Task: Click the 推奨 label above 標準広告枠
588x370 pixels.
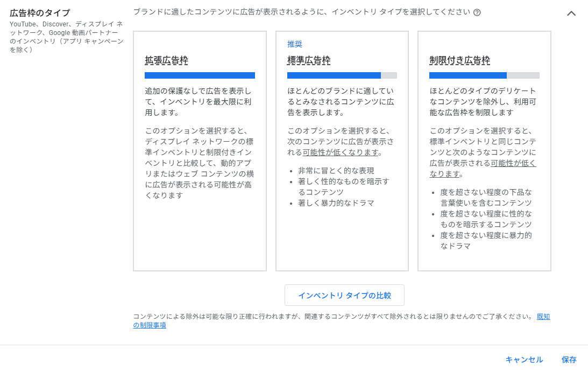Action: tap(295, 44)
